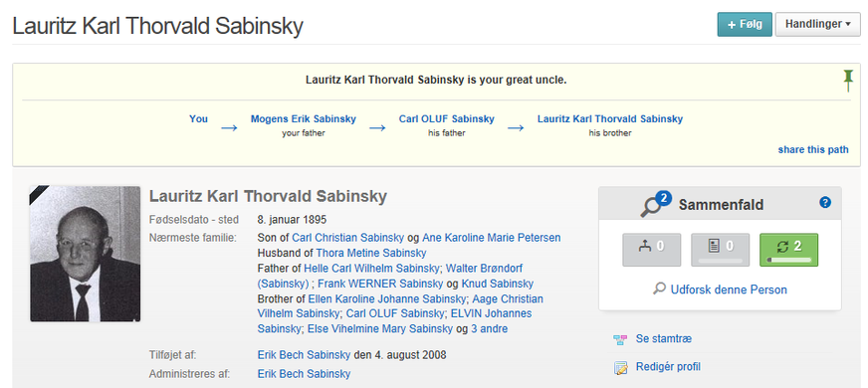Open the Handlinger dropdown menu

[817, 24]
